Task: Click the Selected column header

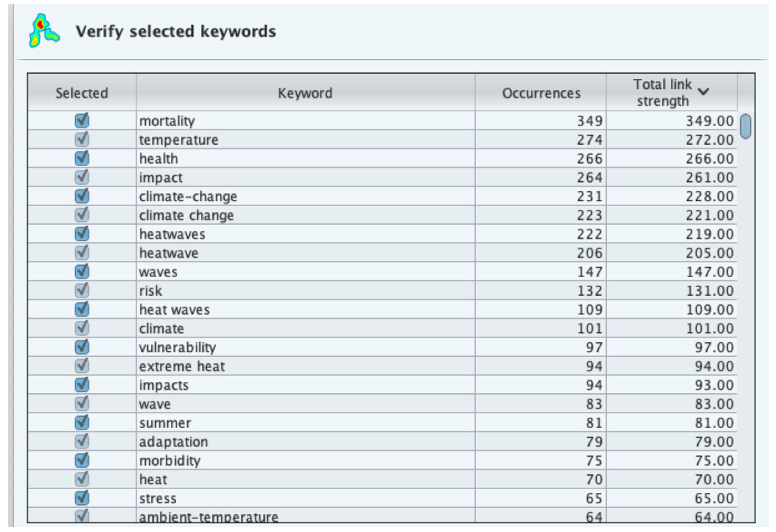Action: [82, 93]
